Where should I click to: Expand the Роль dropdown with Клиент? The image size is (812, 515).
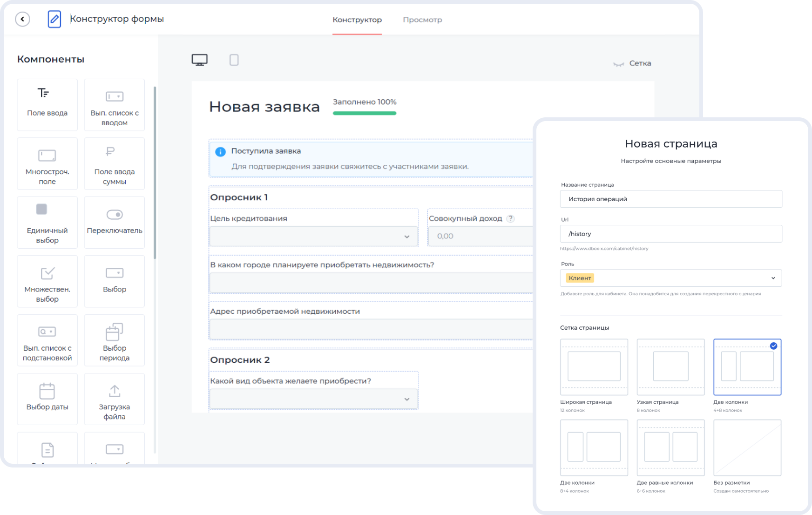[670, 278]
